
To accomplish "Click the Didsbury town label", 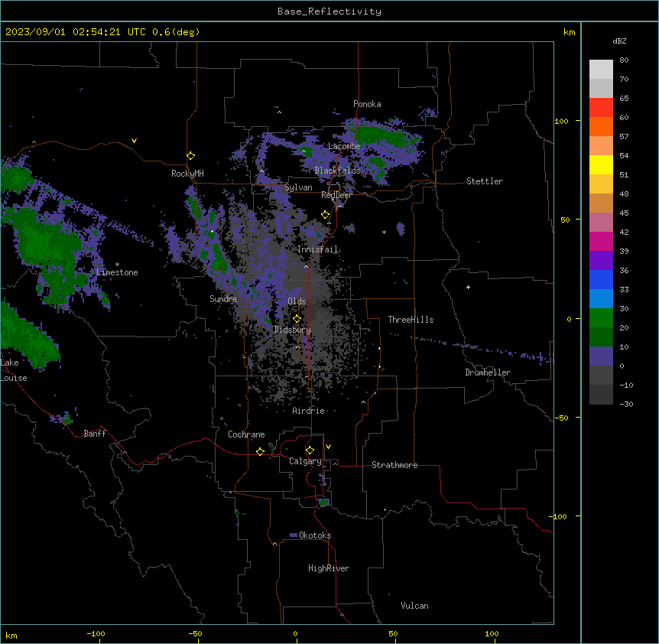I will [x=293, y=330].
